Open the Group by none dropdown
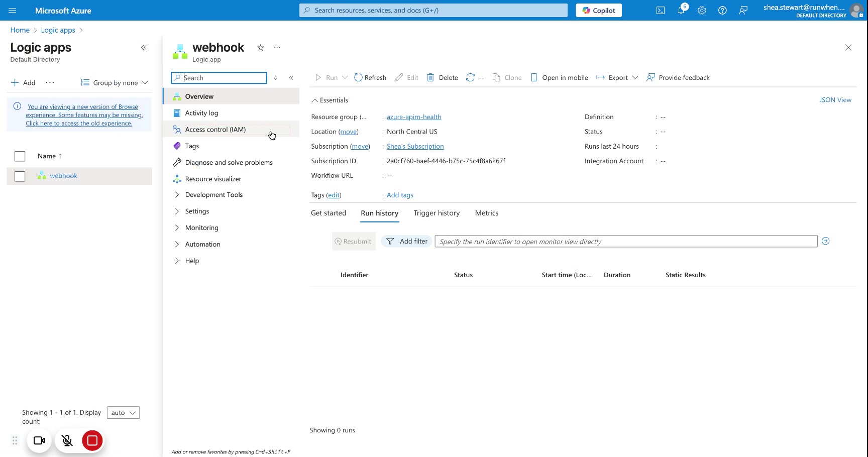This screenshot has width=868, height=457. 115,83
